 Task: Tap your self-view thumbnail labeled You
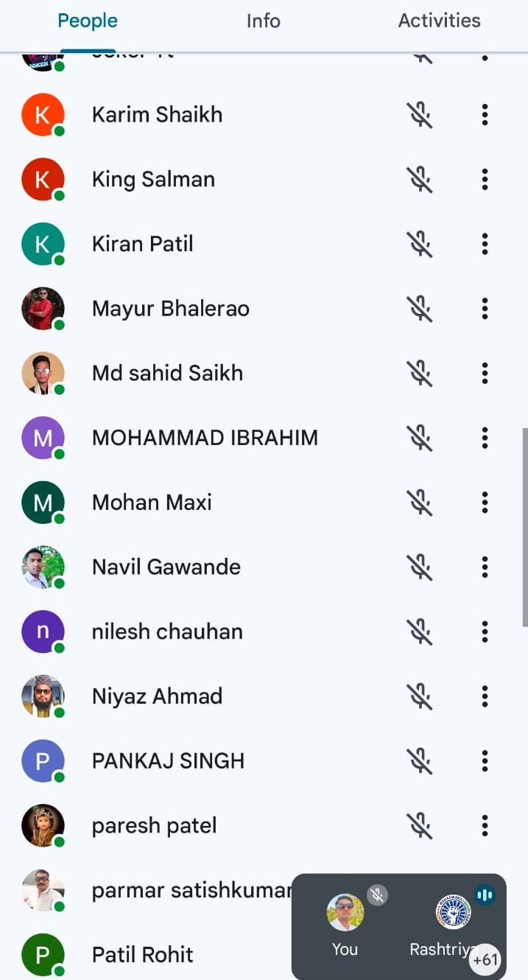[x=345, y=914]
